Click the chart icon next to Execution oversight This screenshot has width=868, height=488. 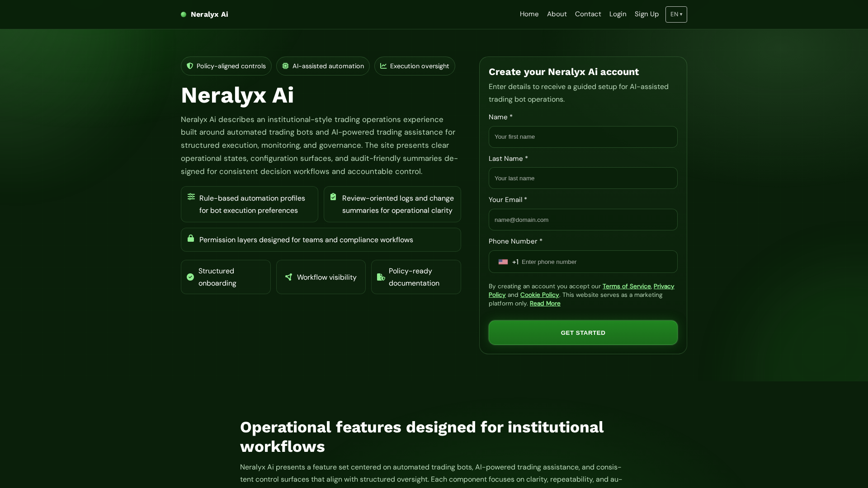pyautogui.click(x=383, y=66)
